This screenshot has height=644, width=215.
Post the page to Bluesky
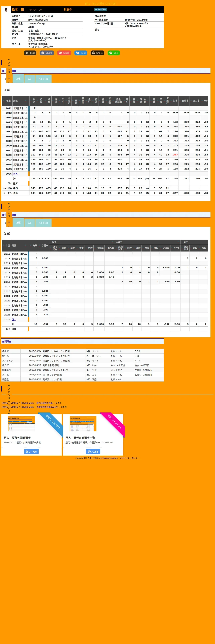[x=81, y=53]
